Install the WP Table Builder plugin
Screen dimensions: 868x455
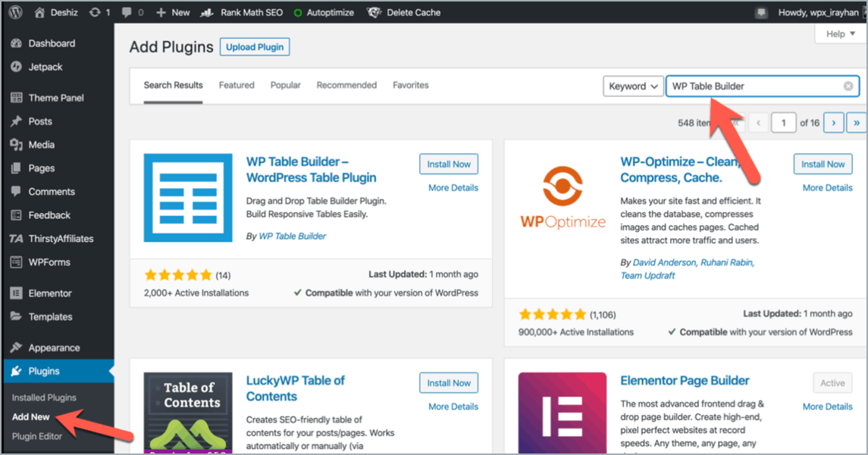448,164
